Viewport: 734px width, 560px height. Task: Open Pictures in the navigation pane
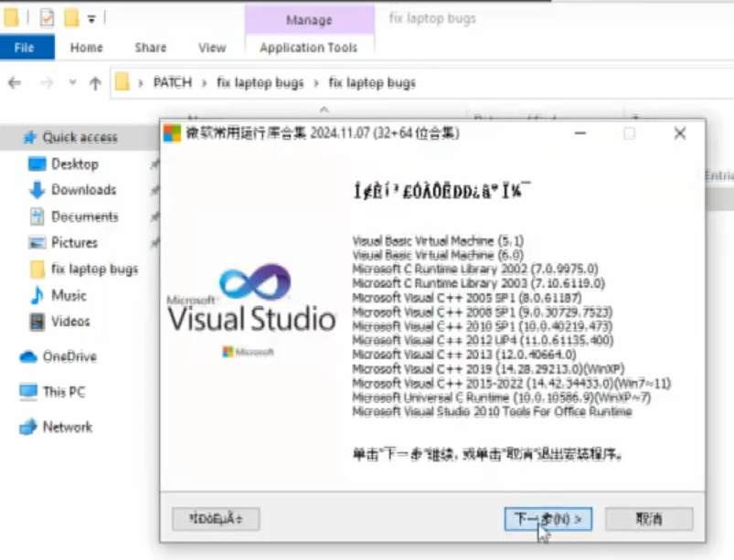[x=74, y=243]
